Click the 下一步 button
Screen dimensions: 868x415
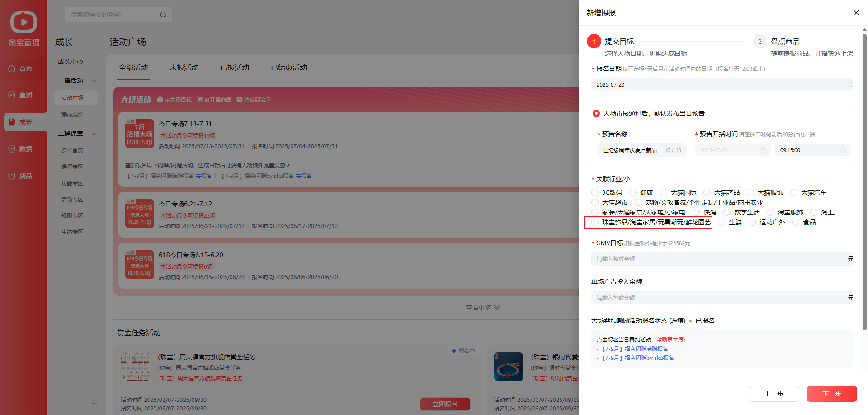[x=831, y=394]
